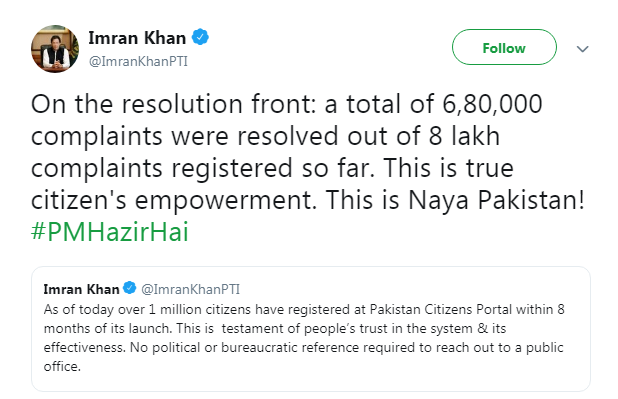The image size is (618, 399).
Task: Click the 'On the resolution front' opening text
Action: pyautogui.click(x=174, y=104)
